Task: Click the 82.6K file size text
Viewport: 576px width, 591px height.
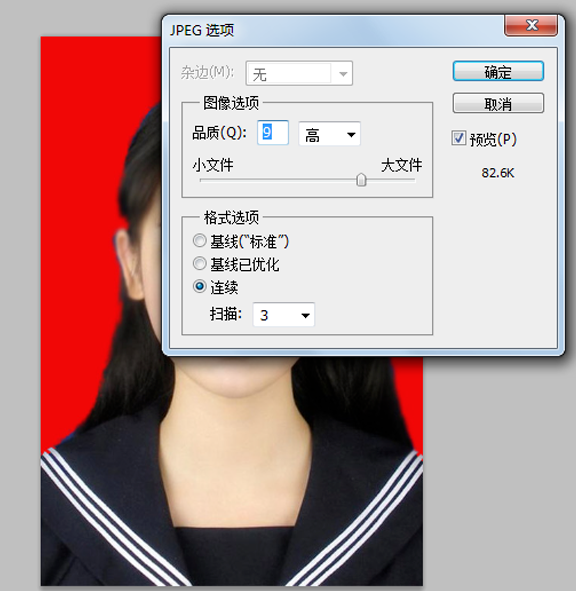Action: click(498, 173)
